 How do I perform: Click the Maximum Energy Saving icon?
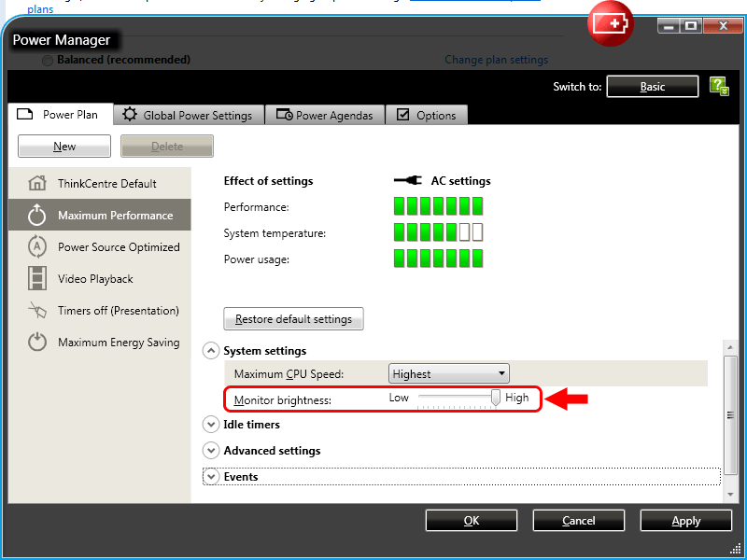(x=36, y=342)
